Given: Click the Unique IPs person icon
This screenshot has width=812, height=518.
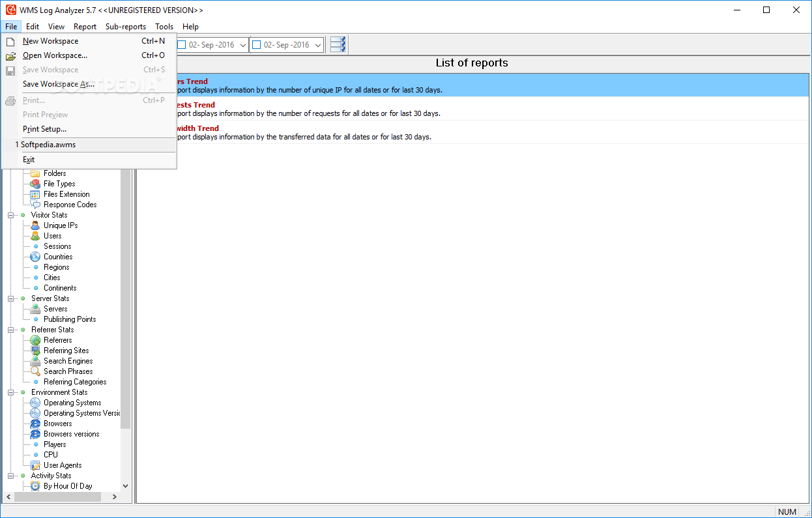Looking at the screenshot, I should tap(35, 225).
